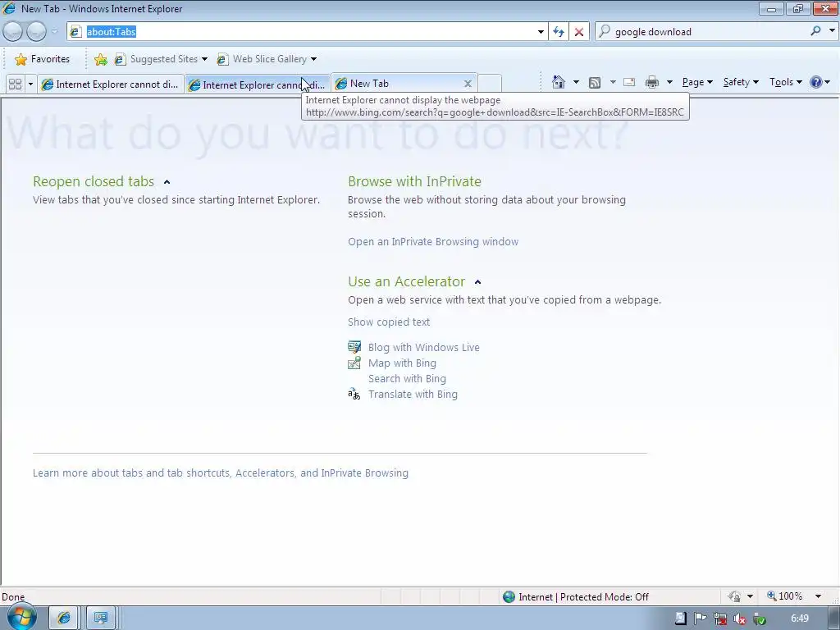Click the 100% zoom level button
Viewport: 840px width, 630px height.
coord(785,596)
